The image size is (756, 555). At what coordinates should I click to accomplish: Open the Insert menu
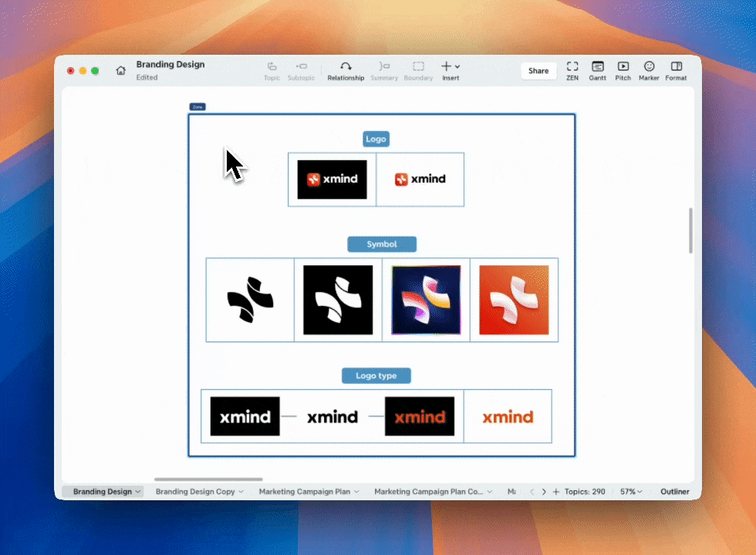(x=451, y=71)
